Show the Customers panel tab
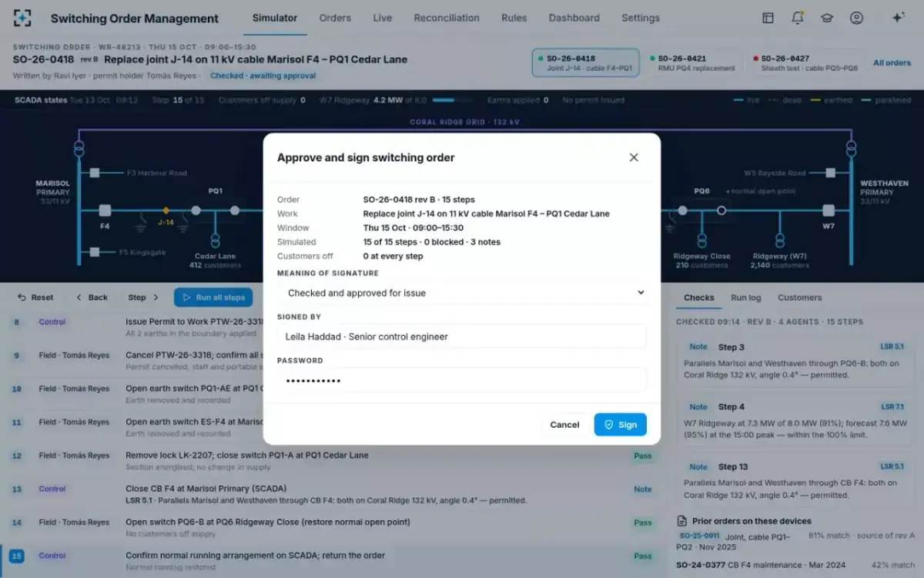 click(x=800, y=297)
